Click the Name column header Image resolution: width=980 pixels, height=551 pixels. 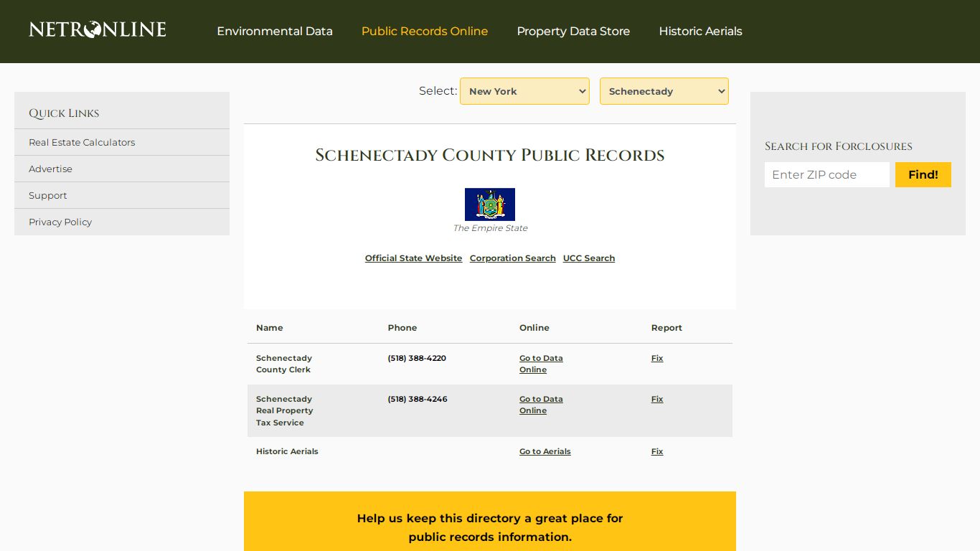[x=270, y=328]
